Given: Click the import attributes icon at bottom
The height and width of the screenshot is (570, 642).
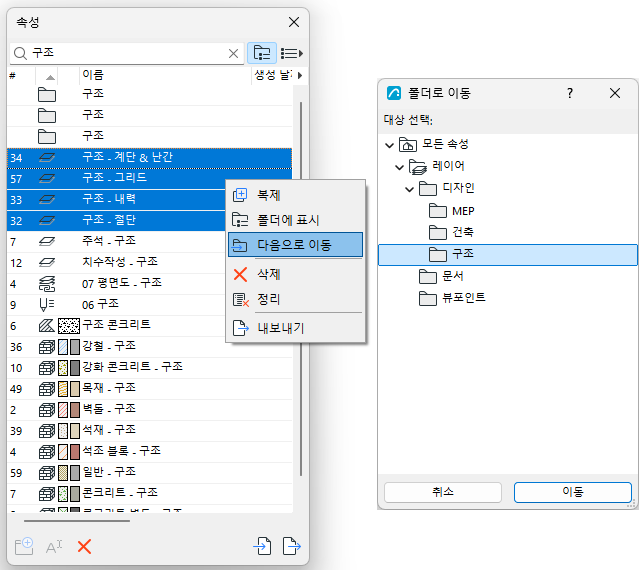Looking at the screenshot, I should (262, 546).
